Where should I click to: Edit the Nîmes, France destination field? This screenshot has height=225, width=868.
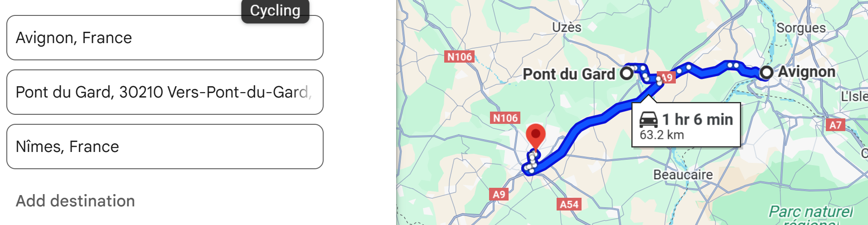tap(165, 147)
